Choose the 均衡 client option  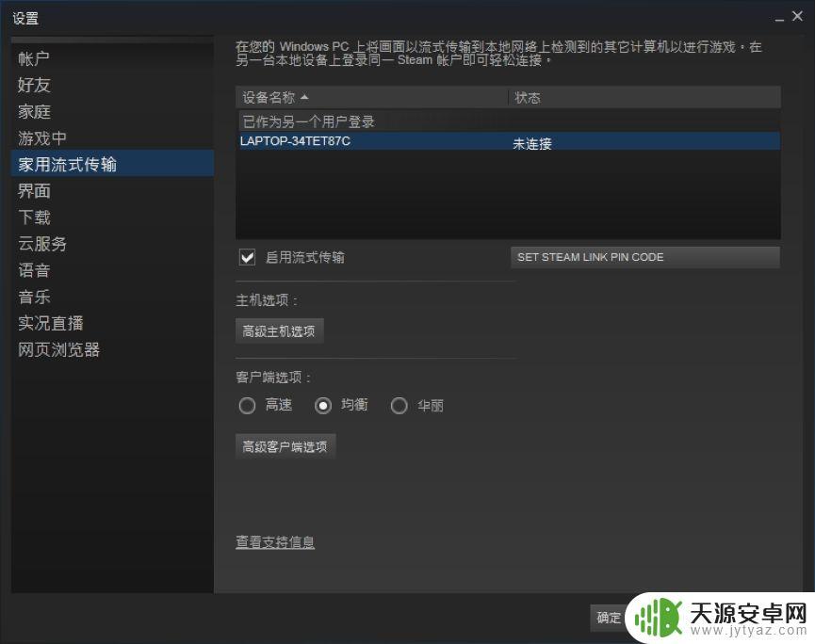pos(323,405)
